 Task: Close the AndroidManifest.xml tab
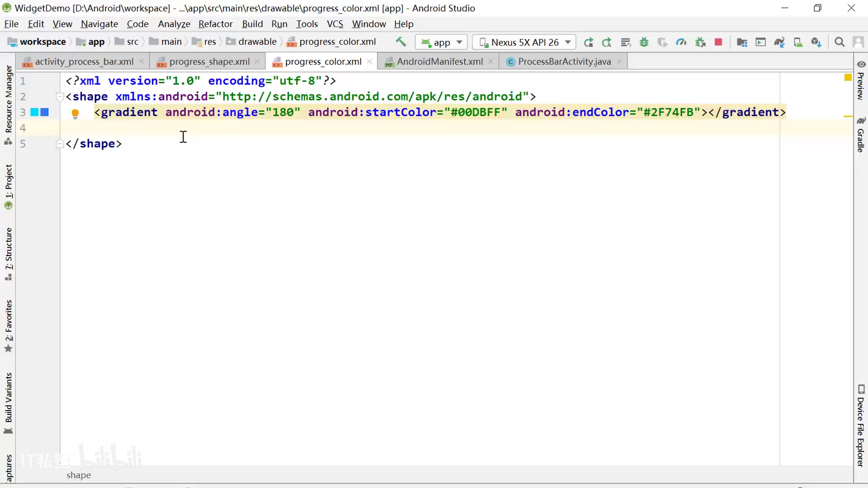click(x=491, y=61)
